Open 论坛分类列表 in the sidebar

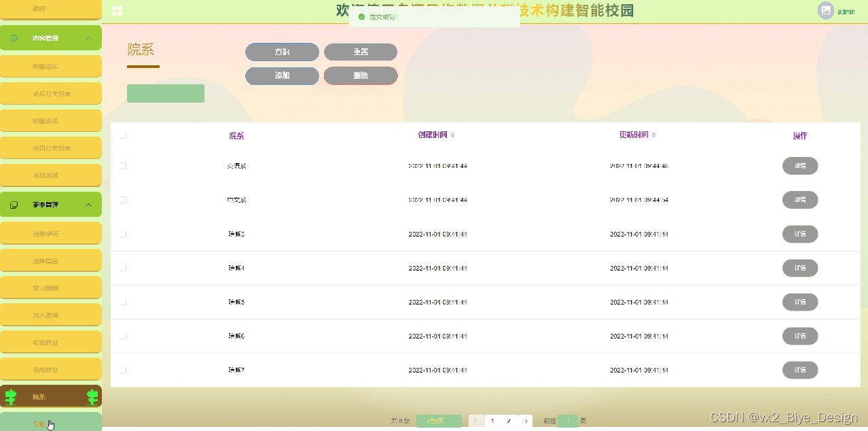click(x=51, y=94)
